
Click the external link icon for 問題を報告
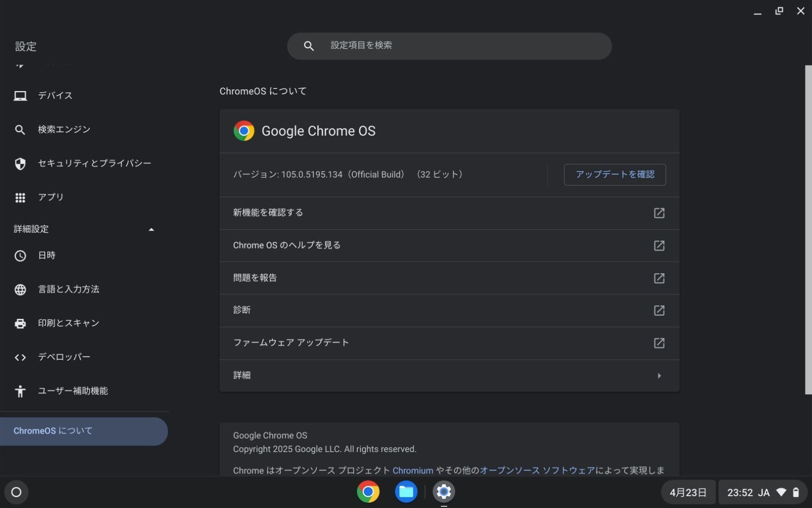pyautogui.click(x=659, y=278)
